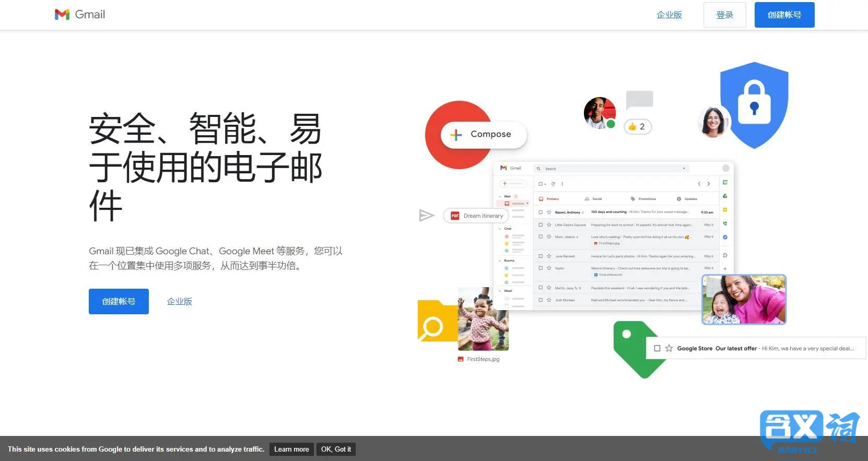This screenshot has width=868, height=461.
Task: Dismiss cookie notice with OK, Got it
Action: point(336,449)
